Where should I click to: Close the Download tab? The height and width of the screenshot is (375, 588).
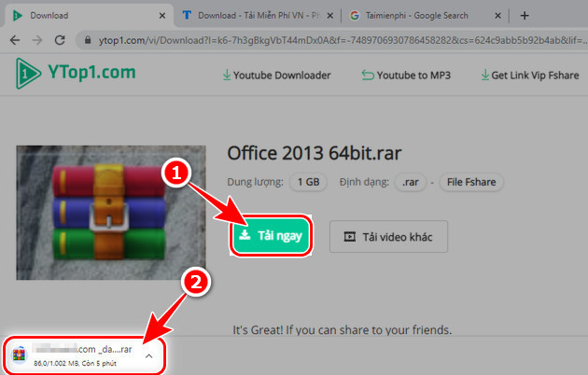tap(162, 16)
